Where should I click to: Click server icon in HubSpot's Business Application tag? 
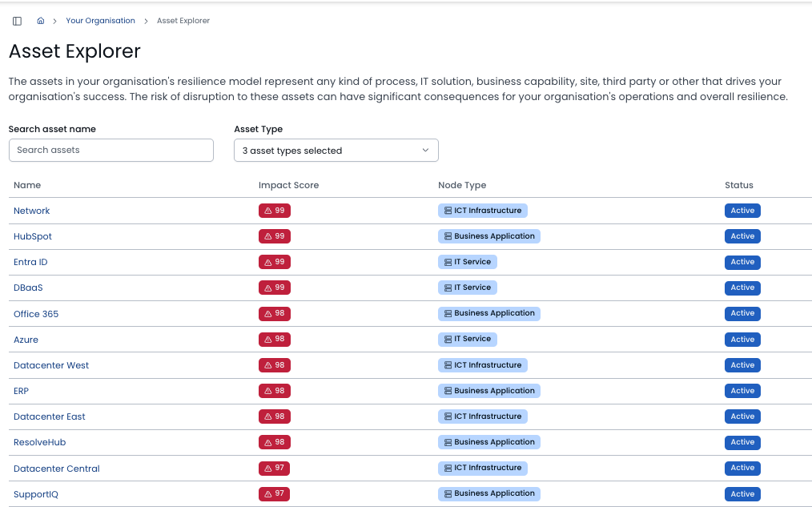(448, 236)
